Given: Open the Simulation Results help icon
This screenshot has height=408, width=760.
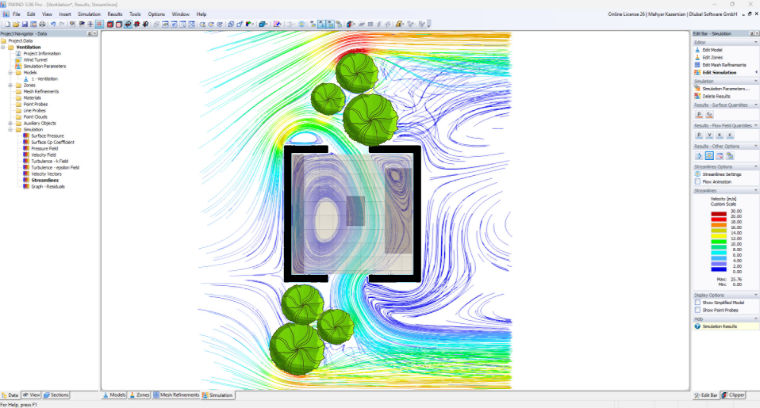Looking at the screenshot, I should [697, 327].
